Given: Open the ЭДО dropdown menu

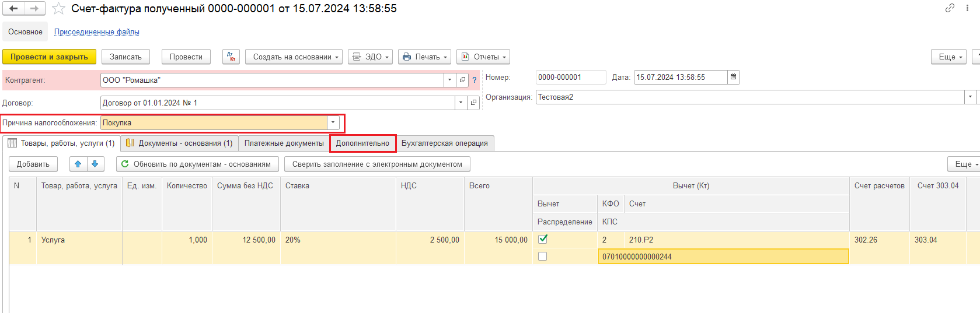Looking at the screenshot, I should tap(370, 57).
